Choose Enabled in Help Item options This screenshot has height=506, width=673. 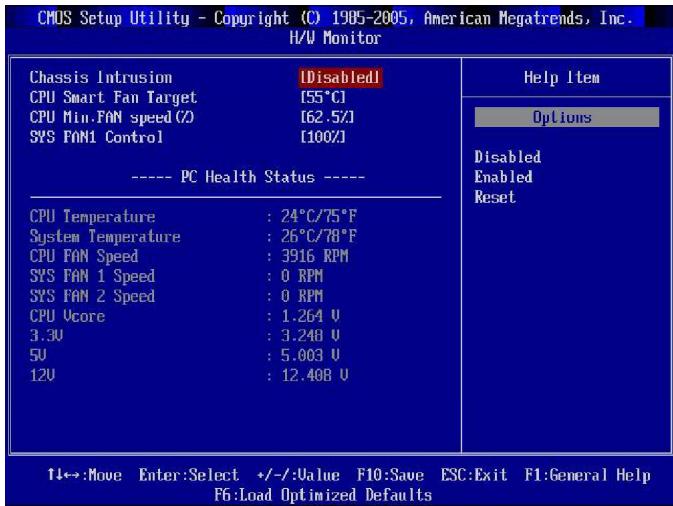(503, 177)
